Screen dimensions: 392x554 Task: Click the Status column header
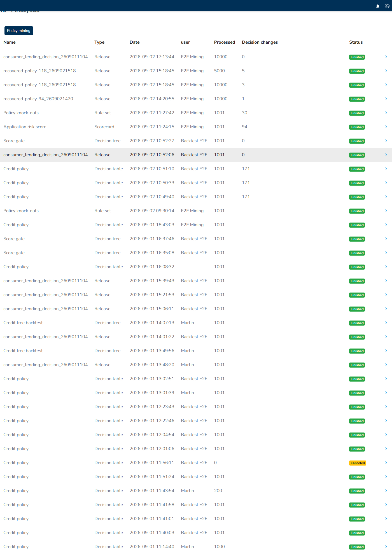tap(356, 42)
